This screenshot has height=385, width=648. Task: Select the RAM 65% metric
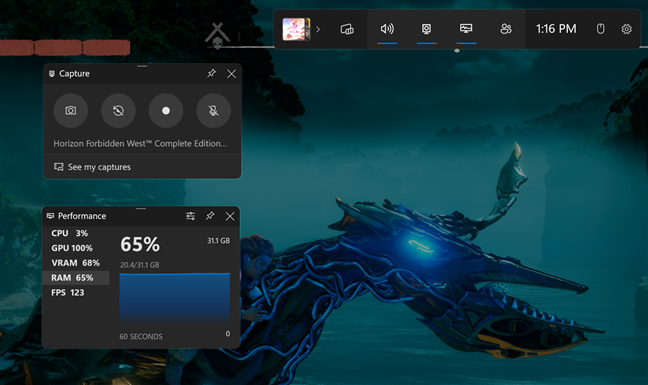coord(76,278)
